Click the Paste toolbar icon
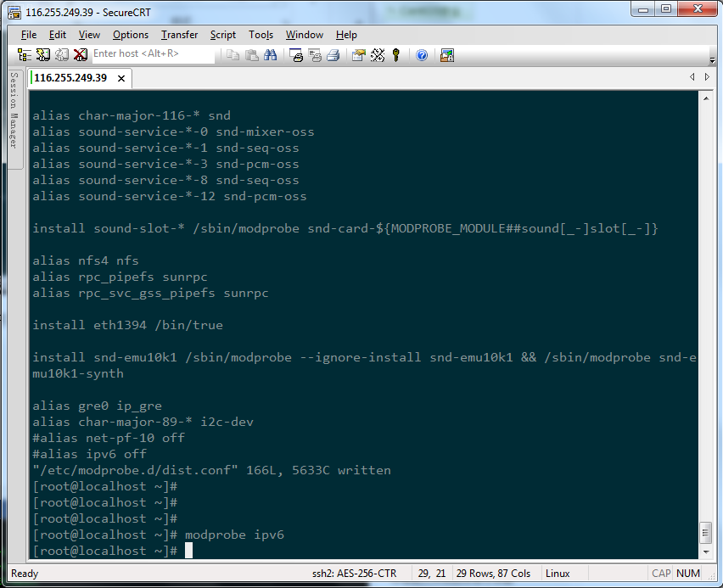 pyautogui.click(x=252, y=54)
